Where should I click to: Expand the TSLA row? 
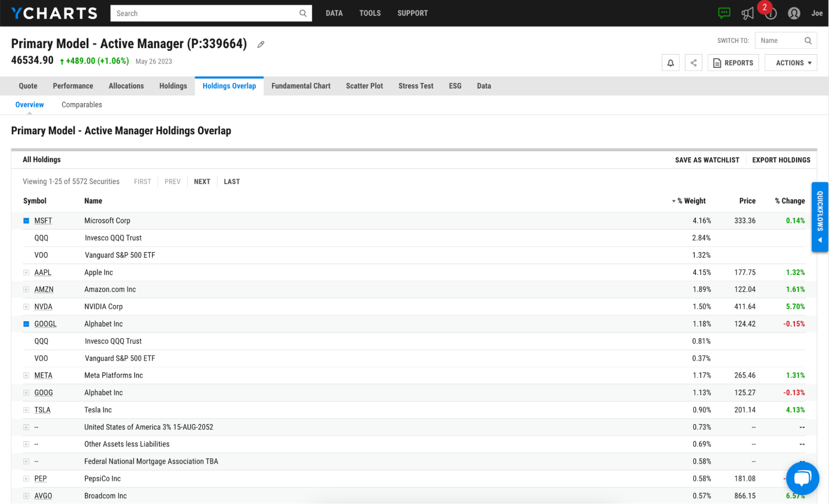pos(26,410)
